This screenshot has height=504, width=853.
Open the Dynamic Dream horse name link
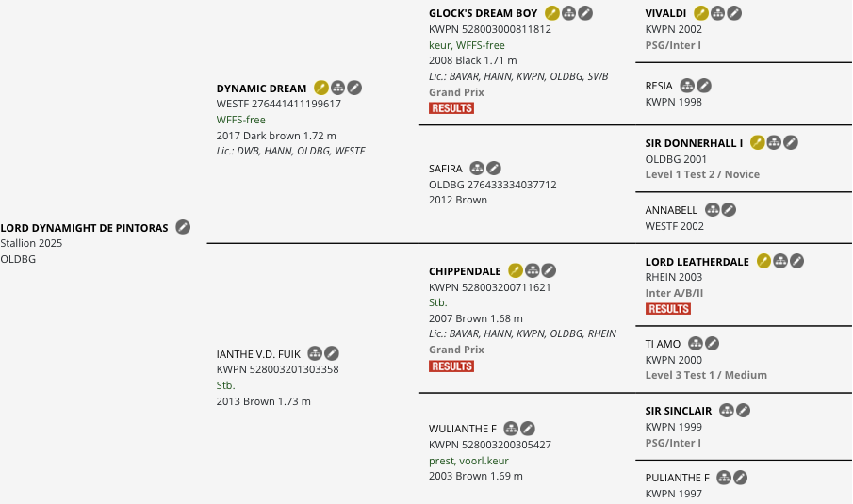click(x=262, y=89)
